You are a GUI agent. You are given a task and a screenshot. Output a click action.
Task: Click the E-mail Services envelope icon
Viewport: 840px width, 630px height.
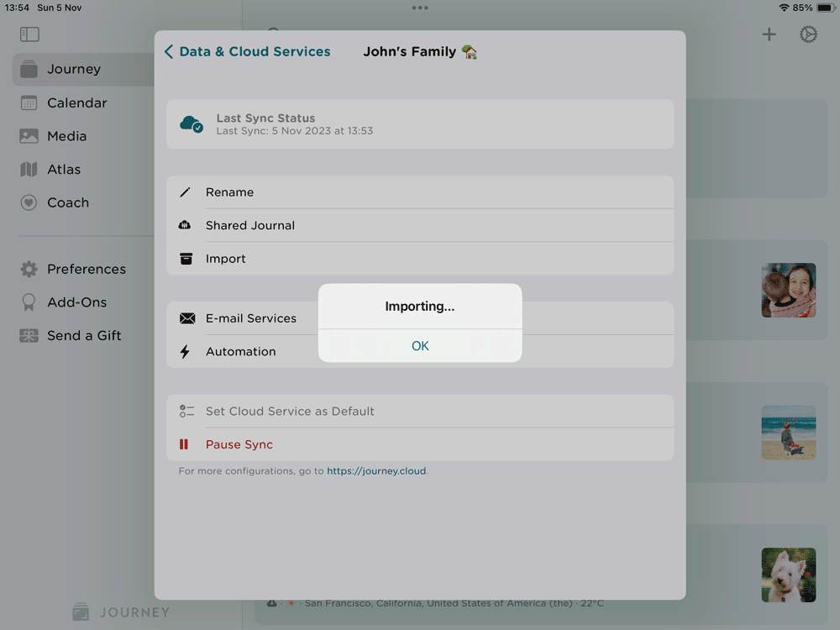(186, 318)
